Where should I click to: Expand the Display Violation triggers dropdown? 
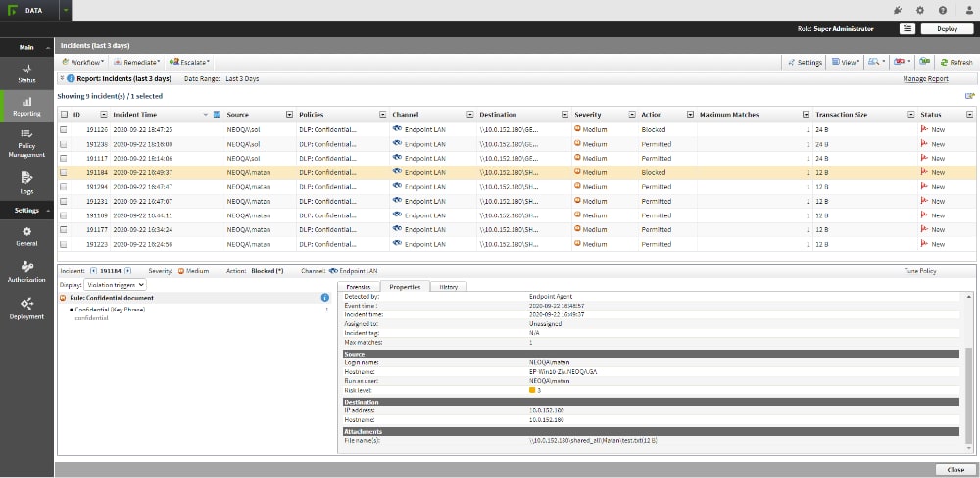[x=115, y=285]
